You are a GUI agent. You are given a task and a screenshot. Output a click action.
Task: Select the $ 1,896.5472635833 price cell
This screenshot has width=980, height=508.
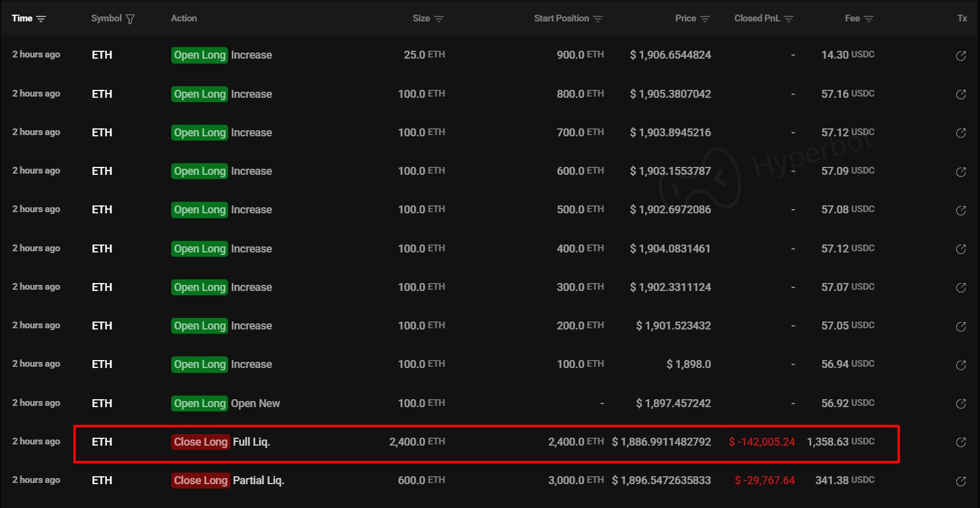pyautogui.click(x=661, y=480)
